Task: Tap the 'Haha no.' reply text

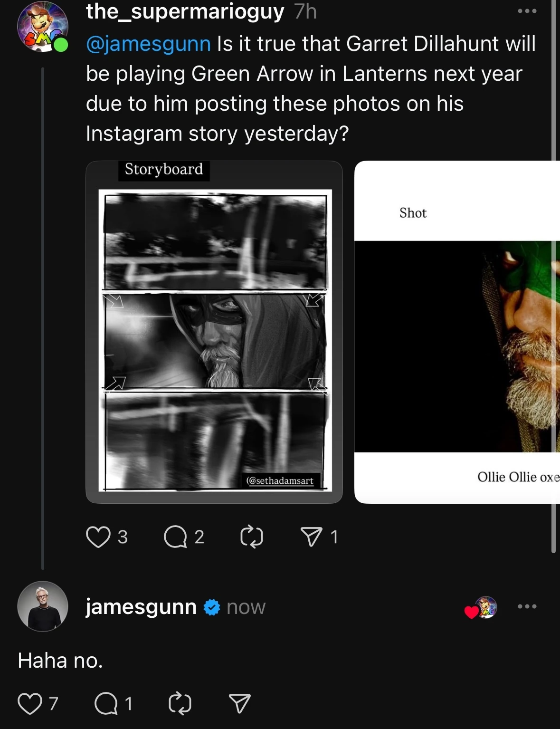Action: 60,661
